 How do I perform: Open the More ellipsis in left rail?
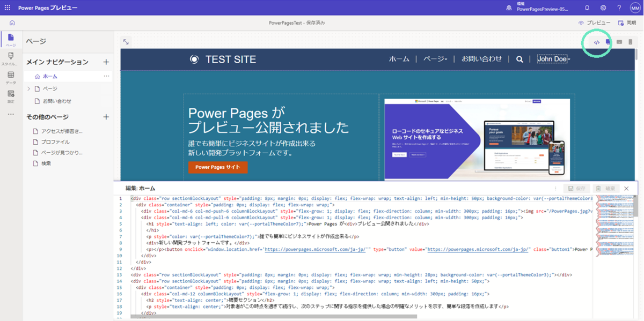(x=11, y=114)
